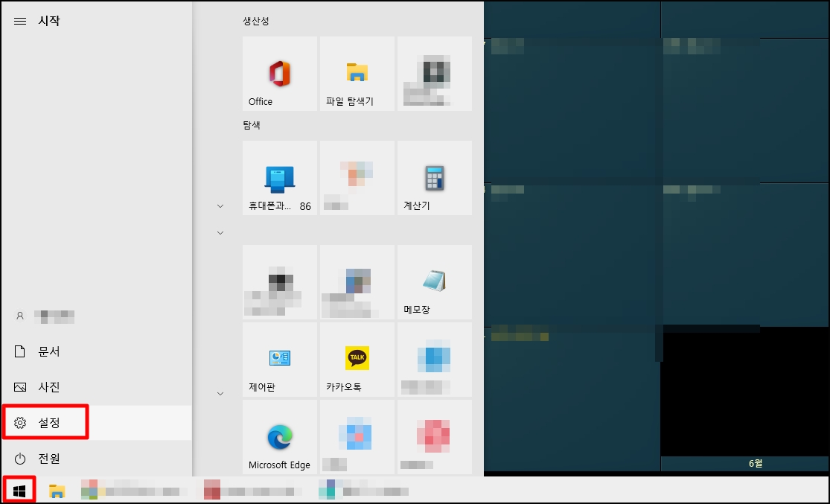Image resolution: width=830 pixels, height=504 pixels.
Task: Expand the Start menu hamburger button
Action: 20,21
